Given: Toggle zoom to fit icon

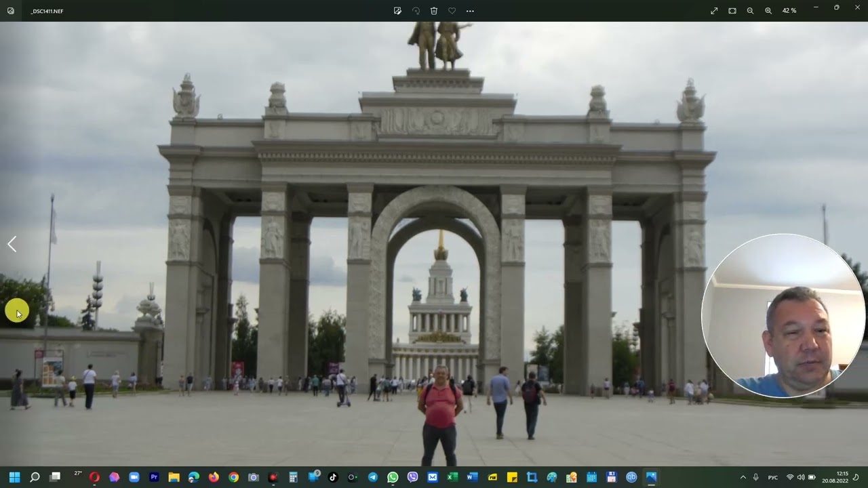Looking at the screenshot, I should [x=732, y=11].
